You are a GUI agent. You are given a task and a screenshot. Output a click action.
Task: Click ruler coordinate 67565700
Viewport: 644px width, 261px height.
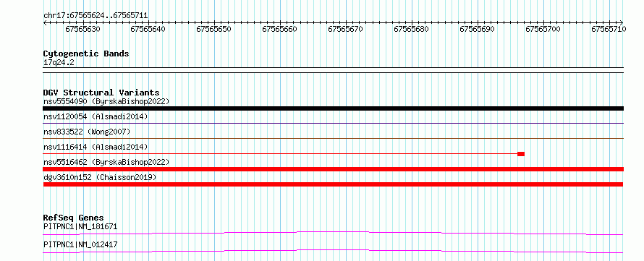click(x=543, y=29)
